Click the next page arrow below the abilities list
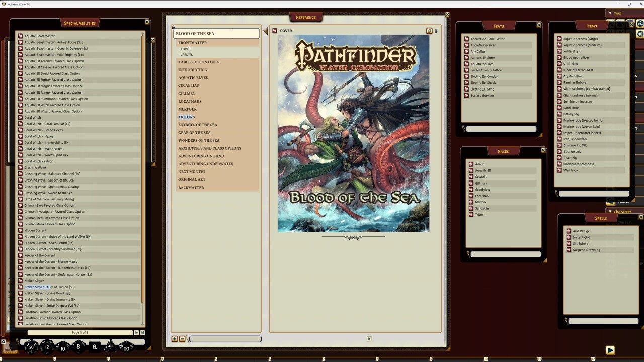The image size is (644, 362). pos(136,332)
